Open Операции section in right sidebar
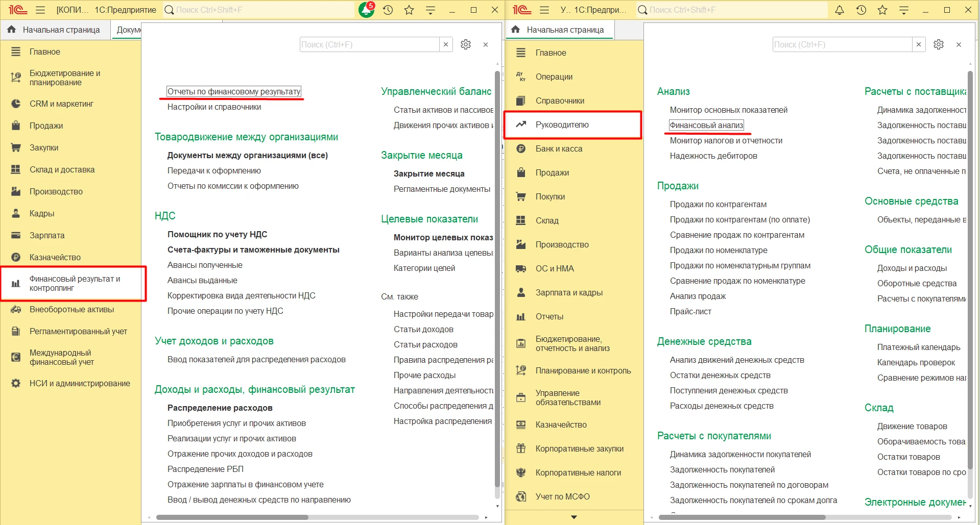The height and width of the screenshot is (525, 980). tap(573, 77)
